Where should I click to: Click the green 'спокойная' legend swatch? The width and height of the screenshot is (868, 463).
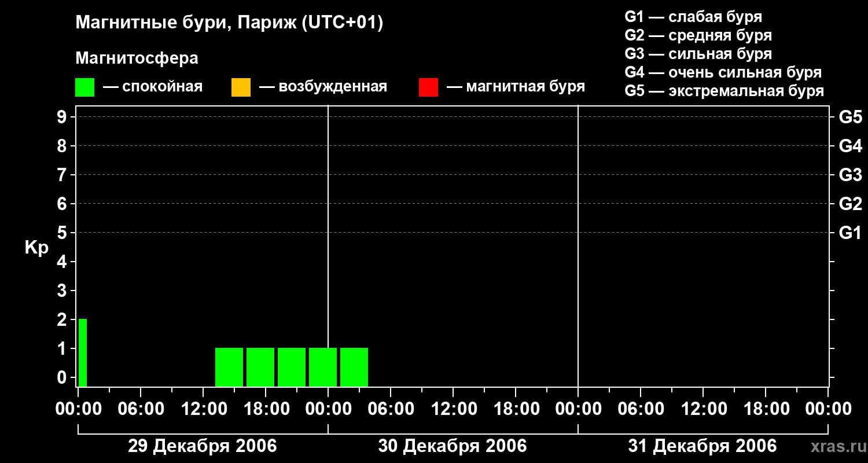[84, 87]
